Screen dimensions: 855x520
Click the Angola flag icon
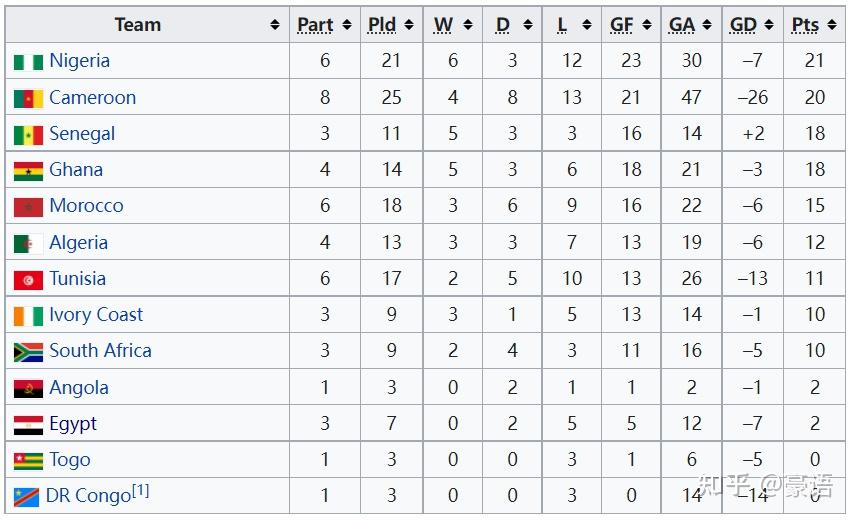pos(28,389)
